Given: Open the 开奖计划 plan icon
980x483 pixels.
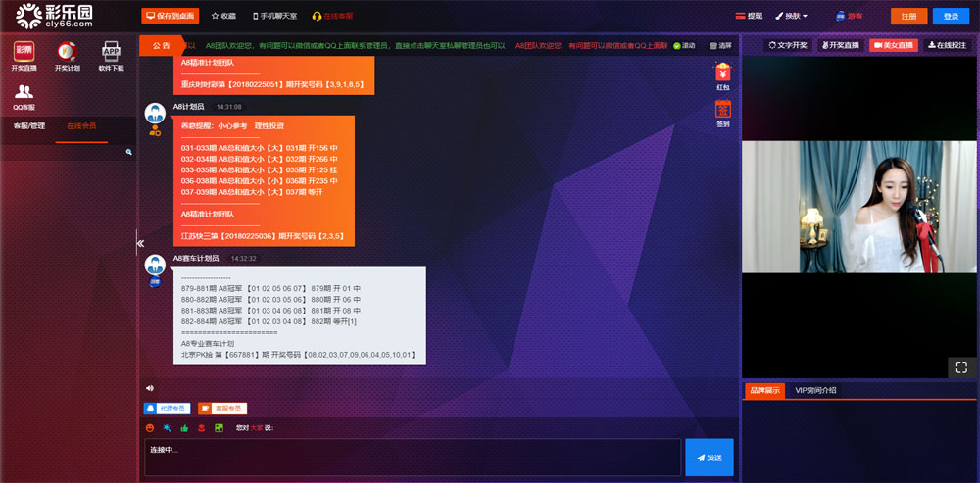Looking at the screenshot, I should click(68, 55).
